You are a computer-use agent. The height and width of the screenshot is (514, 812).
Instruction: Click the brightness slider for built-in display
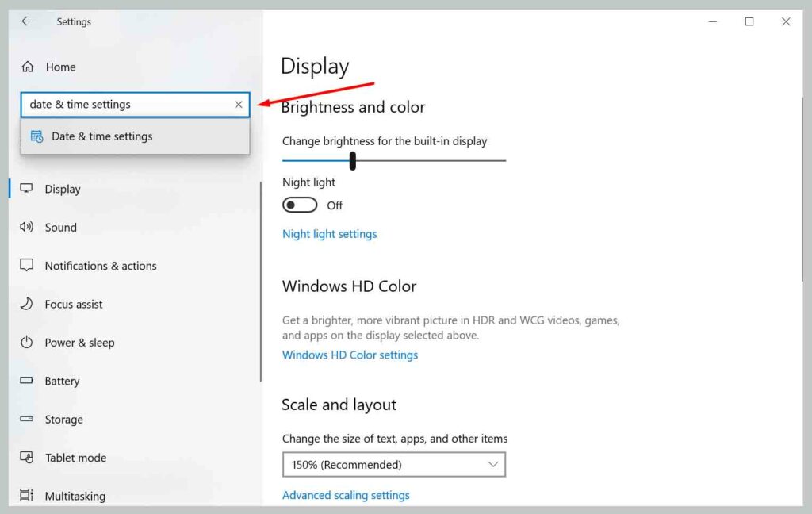tap(394, 161)
